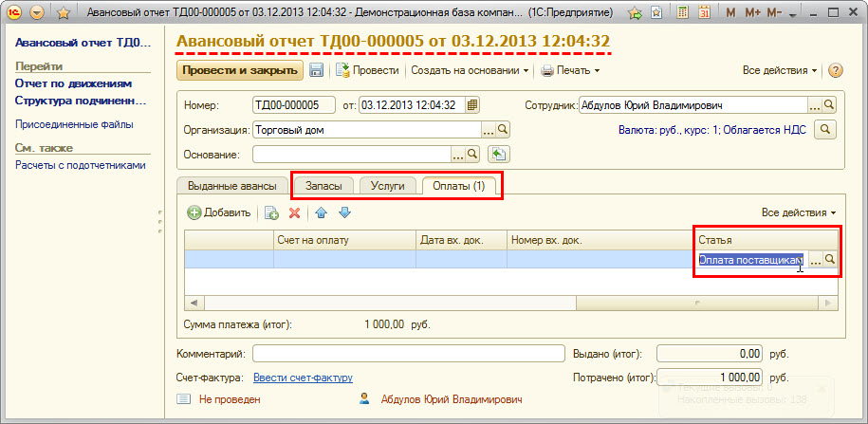868x424 pixels.
Task: Open the magnifier for Сотрудник field
Action: (x=829, y=104)
